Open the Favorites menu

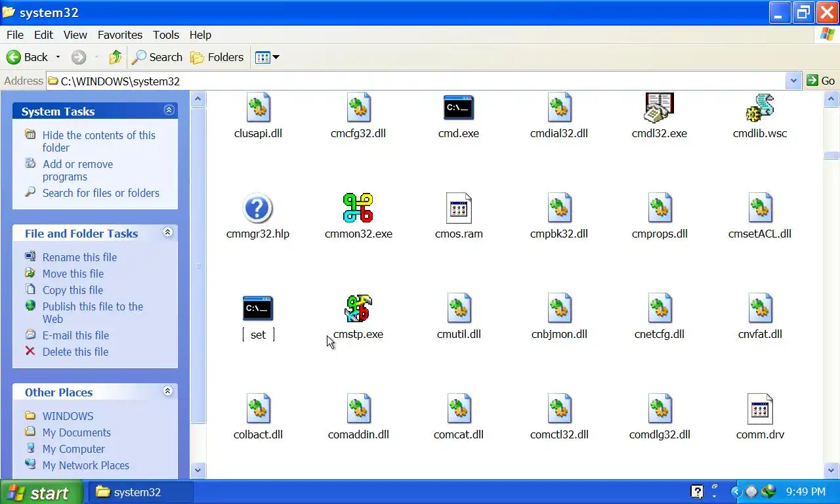point(120,35)
